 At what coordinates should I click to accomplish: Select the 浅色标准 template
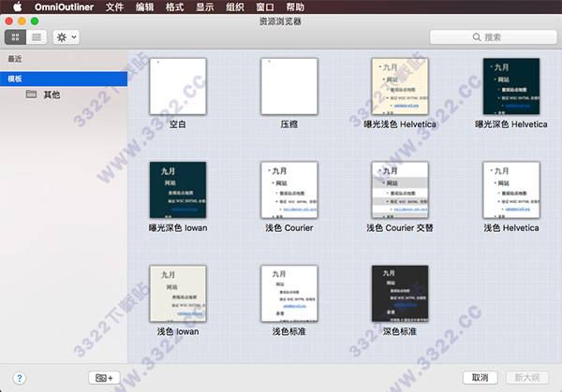coord(289,293)
